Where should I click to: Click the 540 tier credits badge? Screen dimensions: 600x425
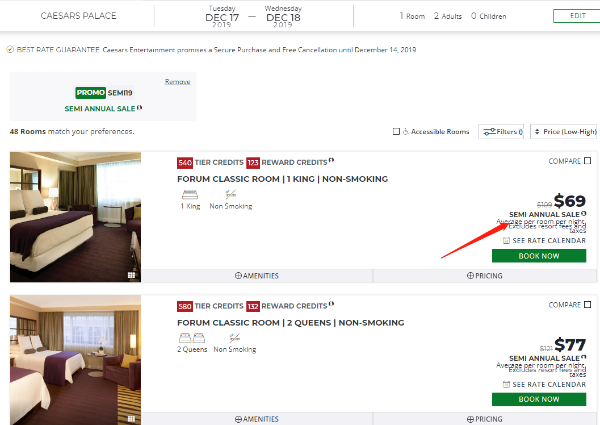(x=185, y=163)
